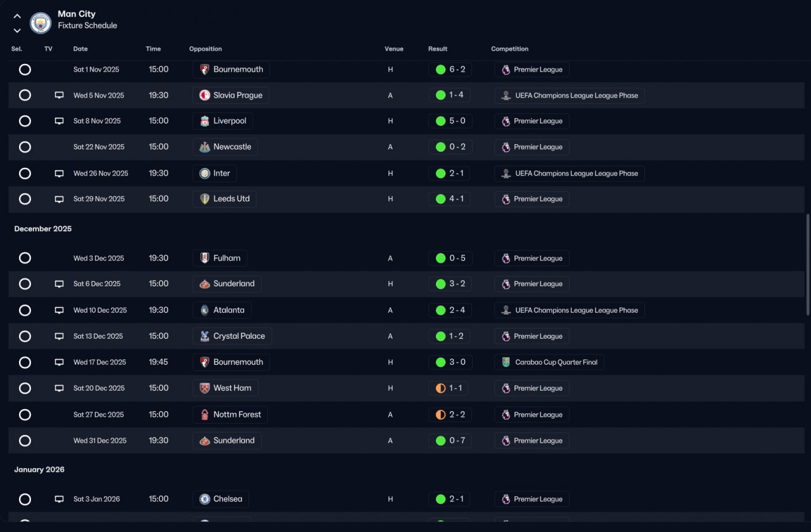The width and height of the screenshot is (811, 532).
Task: Click the Crystal Palace crest icon
Action: [205, 336]
